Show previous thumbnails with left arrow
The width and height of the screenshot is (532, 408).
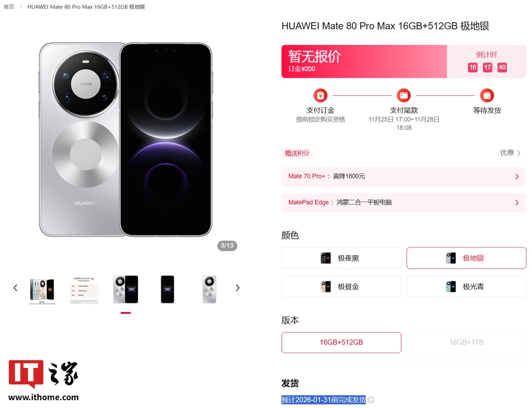pyautogui.click(x=16, y=288)
